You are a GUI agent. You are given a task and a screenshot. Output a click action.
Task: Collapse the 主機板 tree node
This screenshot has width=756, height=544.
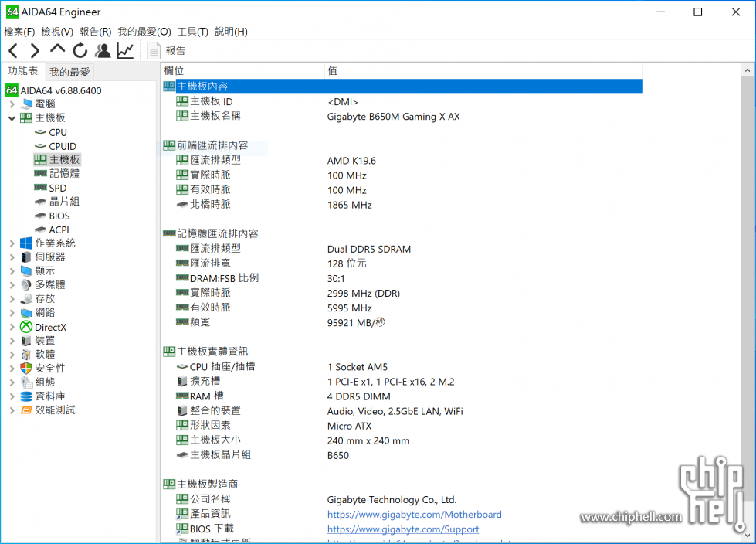tap(12, 118)
